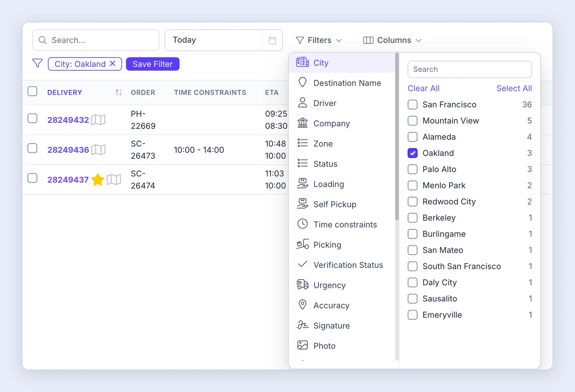Check the San Francisco city checkbox
This screenshot has height=392, width=575.
[x=413, y=105]
